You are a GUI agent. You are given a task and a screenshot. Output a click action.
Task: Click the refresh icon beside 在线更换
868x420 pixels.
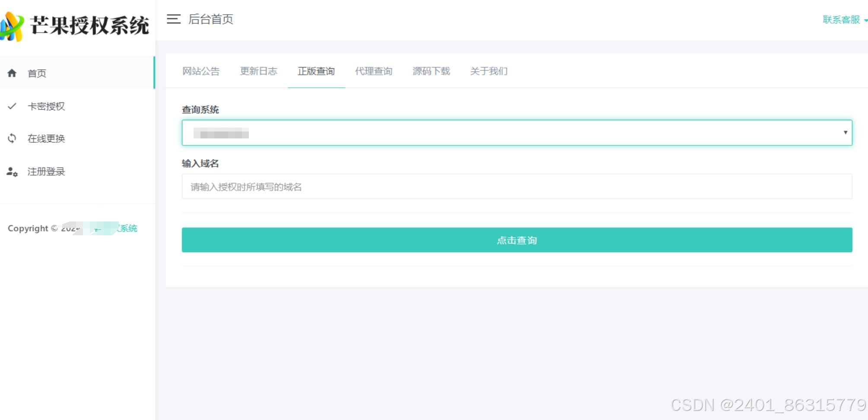[12, 138]
